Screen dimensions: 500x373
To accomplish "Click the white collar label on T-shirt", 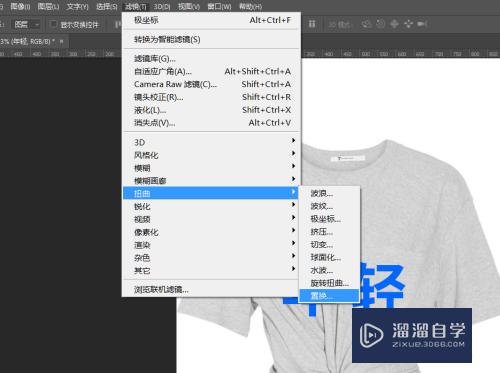I will (x=347, y=158).
